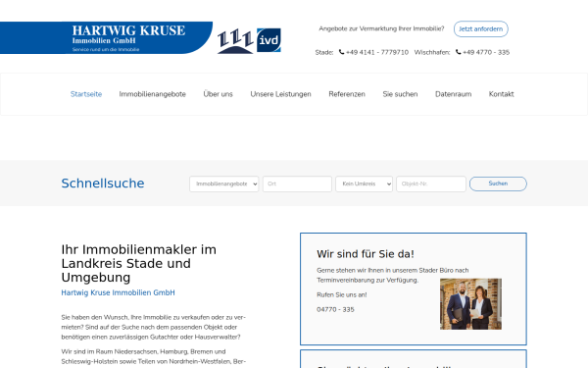The image size is (588, 368).
Task: Request an offer via Jetzt anfordern
Action: [481, 28]
